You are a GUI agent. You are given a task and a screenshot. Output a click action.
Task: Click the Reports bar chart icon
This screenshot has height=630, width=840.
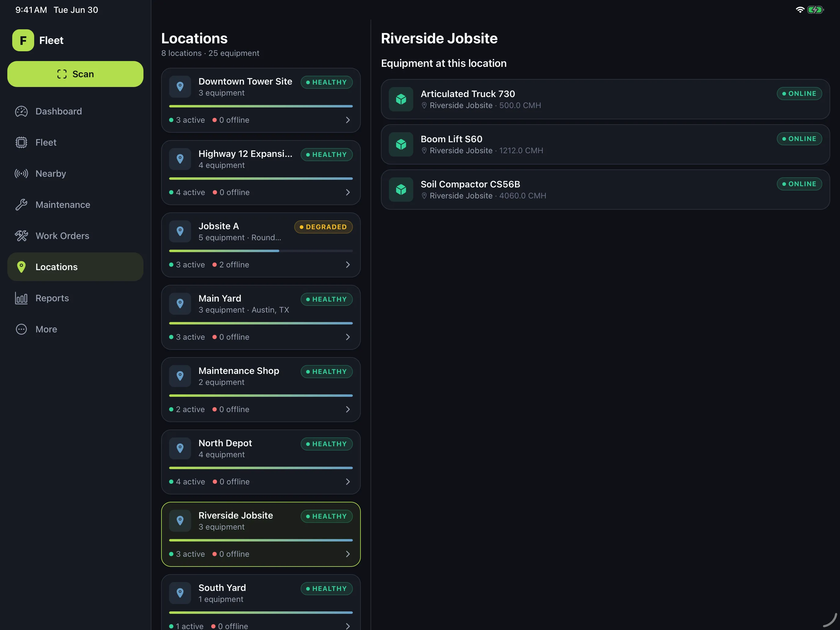click(x=21, y=298)
